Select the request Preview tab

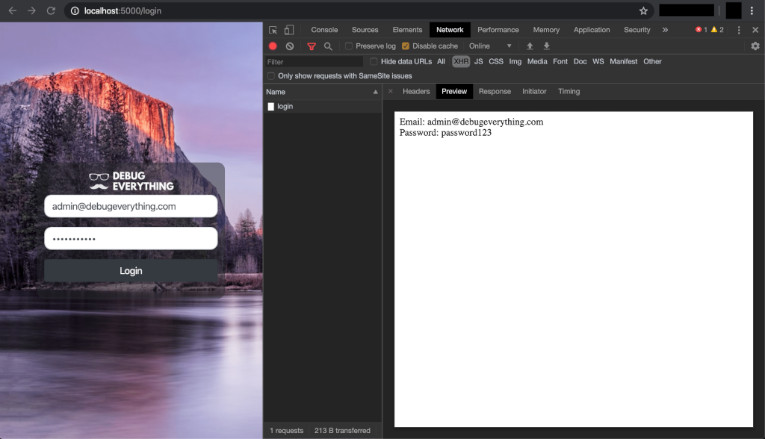454,91
